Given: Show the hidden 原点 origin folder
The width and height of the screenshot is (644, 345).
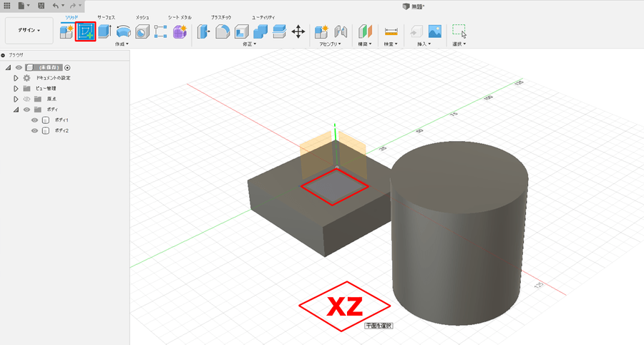Looking at the screenshot, I should coord(26,99).
